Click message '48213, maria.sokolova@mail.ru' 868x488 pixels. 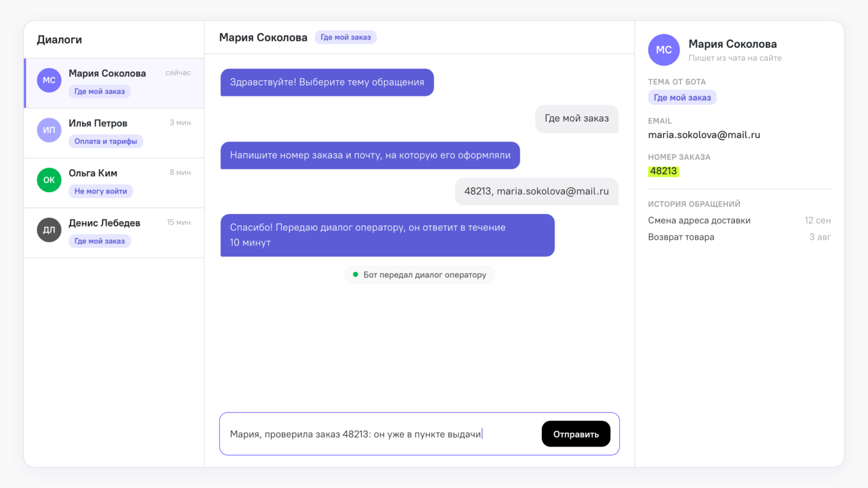click(536, 192)
